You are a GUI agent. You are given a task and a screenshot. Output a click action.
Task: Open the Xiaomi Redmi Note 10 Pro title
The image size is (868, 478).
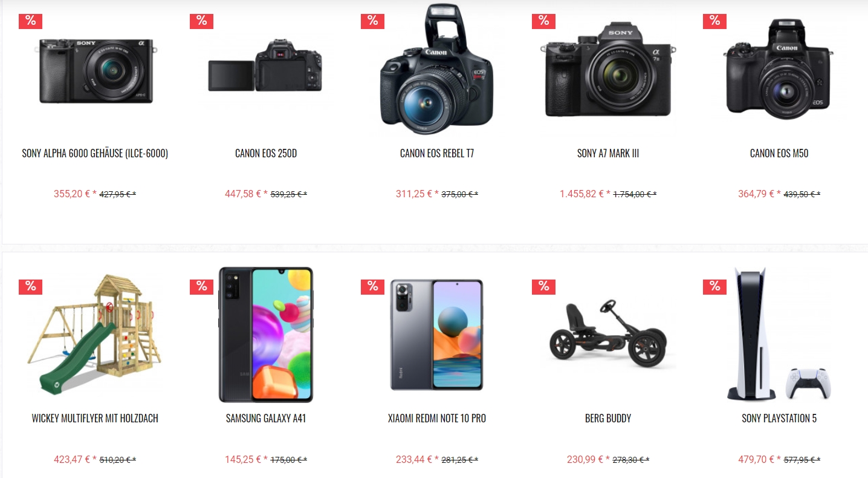437,419
